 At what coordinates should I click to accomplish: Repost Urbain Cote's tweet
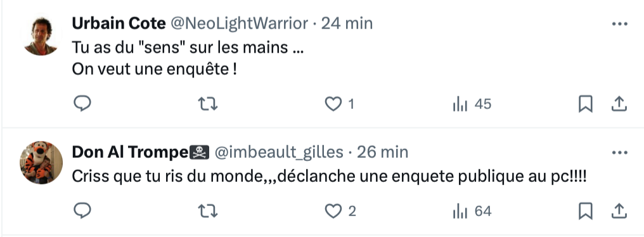coord(208,104)
